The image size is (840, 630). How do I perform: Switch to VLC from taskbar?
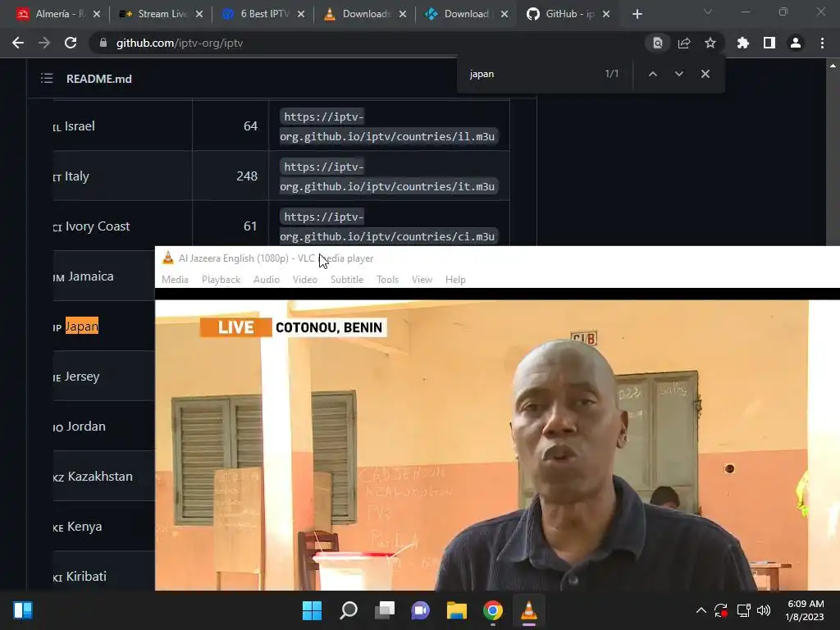(529, 610)
